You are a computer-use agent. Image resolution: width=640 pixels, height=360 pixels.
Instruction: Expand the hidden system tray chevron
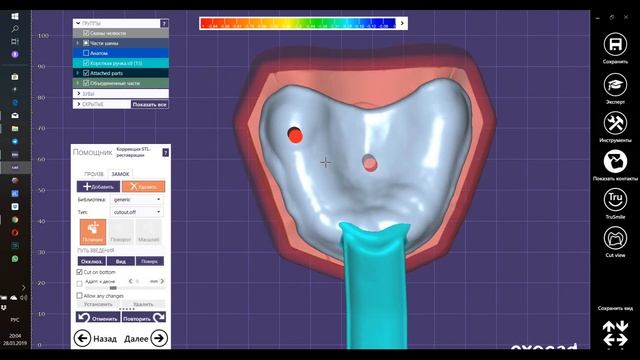click(23, 287)
